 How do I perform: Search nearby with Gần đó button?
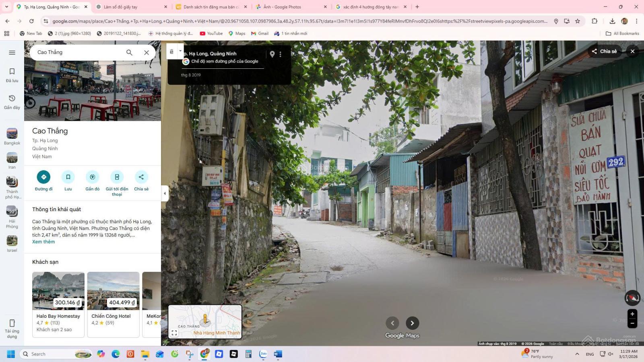(x=93, y=181)
